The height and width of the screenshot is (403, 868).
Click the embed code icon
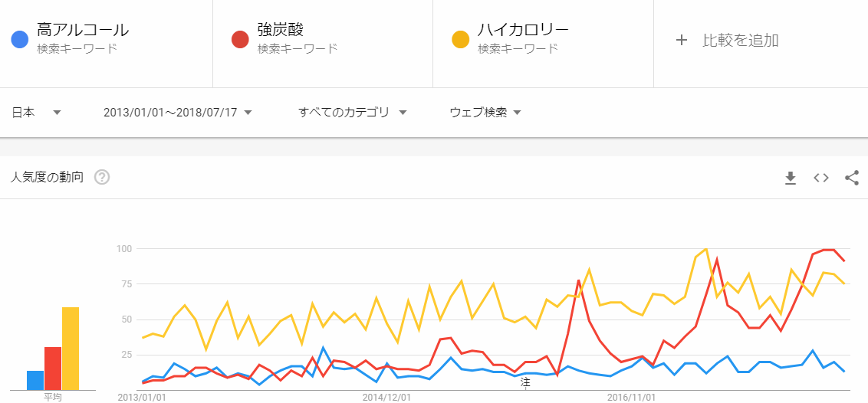click(821, 178)
